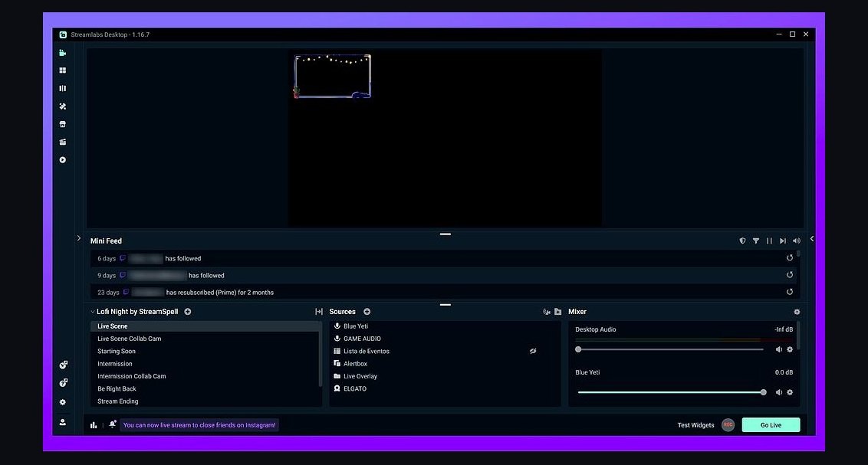This screenshot has width=868, height=465.
Task: Open stream performance stats bar chart icon
Action: [94, 425]
